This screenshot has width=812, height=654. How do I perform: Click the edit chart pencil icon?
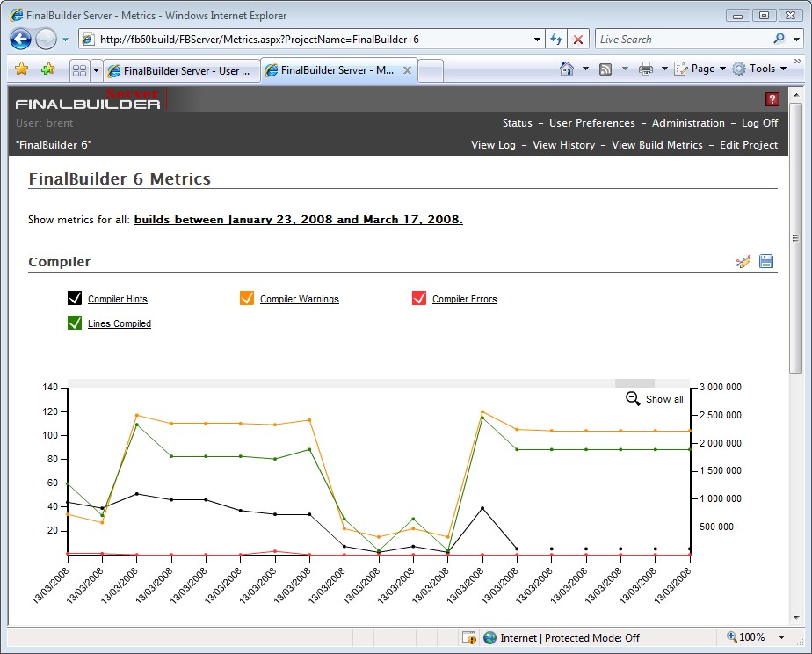(x=743, y=261)
